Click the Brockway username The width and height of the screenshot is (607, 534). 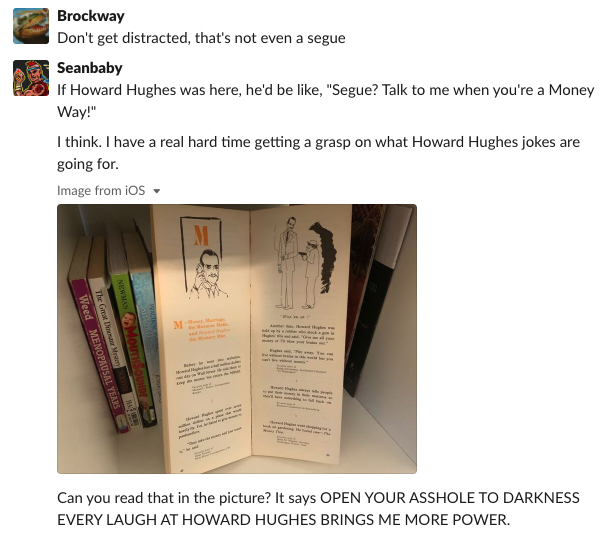tap(91, 16)
